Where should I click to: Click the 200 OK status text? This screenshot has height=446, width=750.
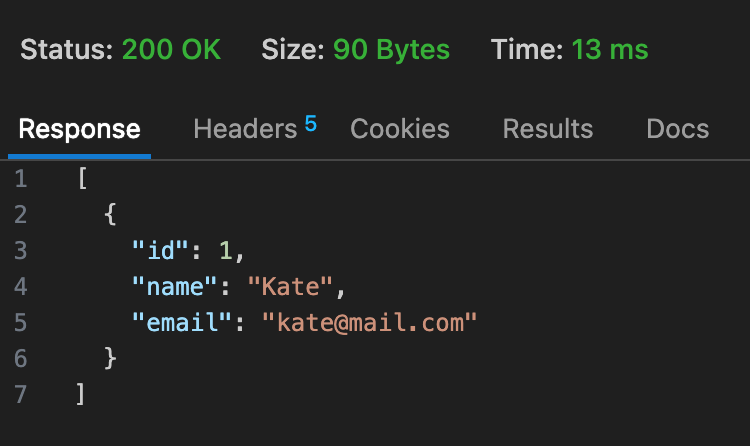click(x=171, y=49)
